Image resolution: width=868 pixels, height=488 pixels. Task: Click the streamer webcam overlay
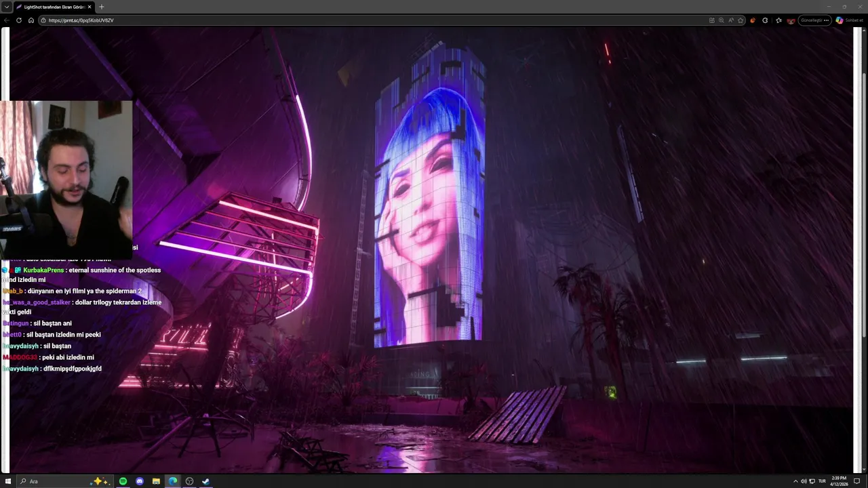[x=66, y=180]
